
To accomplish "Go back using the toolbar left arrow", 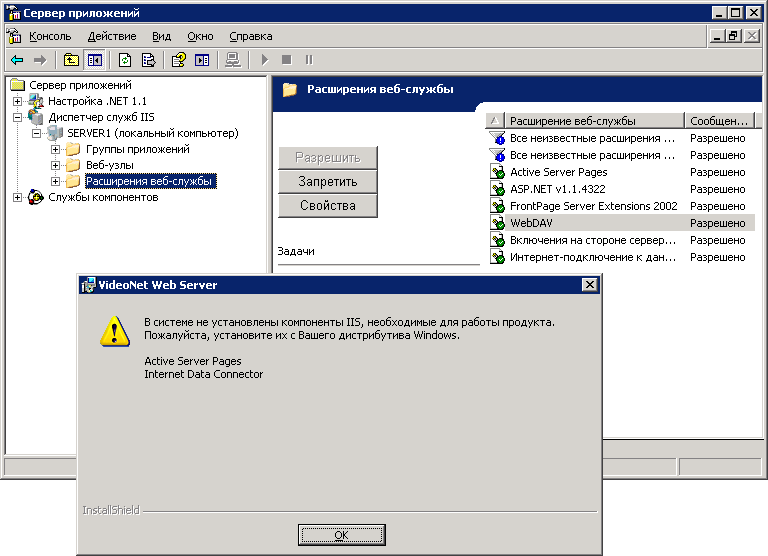I will click(x=17, y=60).
